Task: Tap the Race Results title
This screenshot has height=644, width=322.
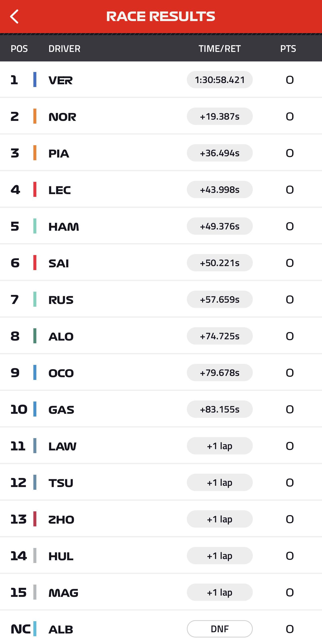Action: 161,17
